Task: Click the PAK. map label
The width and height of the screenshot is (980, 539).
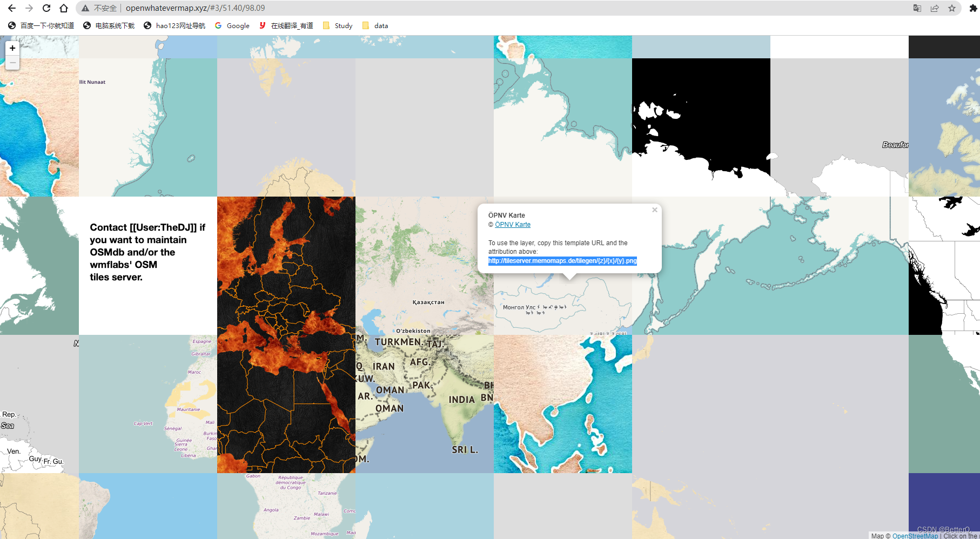Action: point(422,385)
